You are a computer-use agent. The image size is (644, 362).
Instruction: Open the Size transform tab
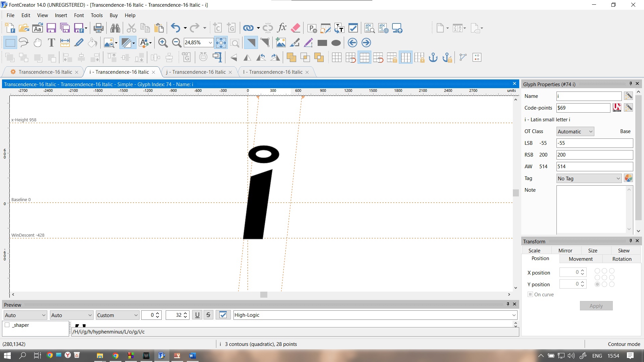tap(592, 250)
